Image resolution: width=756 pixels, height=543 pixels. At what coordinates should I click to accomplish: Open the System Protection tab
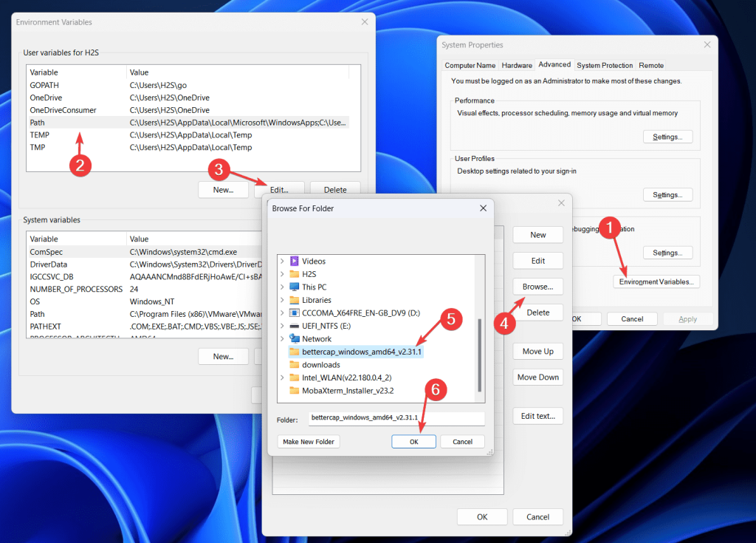coord(605,65)
